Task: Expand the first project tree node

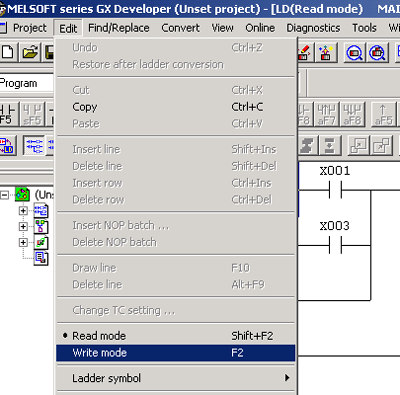Action: (23, 211)
